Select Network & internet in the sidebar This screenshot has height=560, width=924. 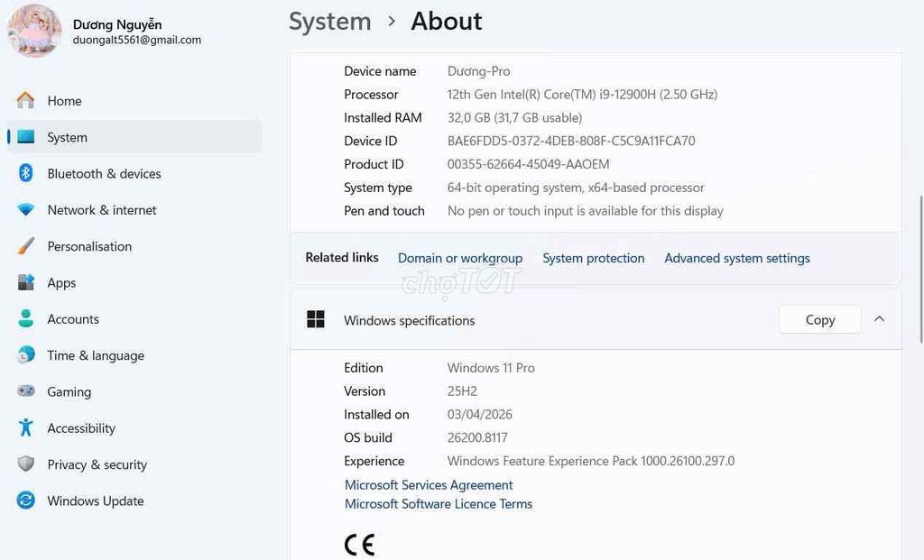101,209
